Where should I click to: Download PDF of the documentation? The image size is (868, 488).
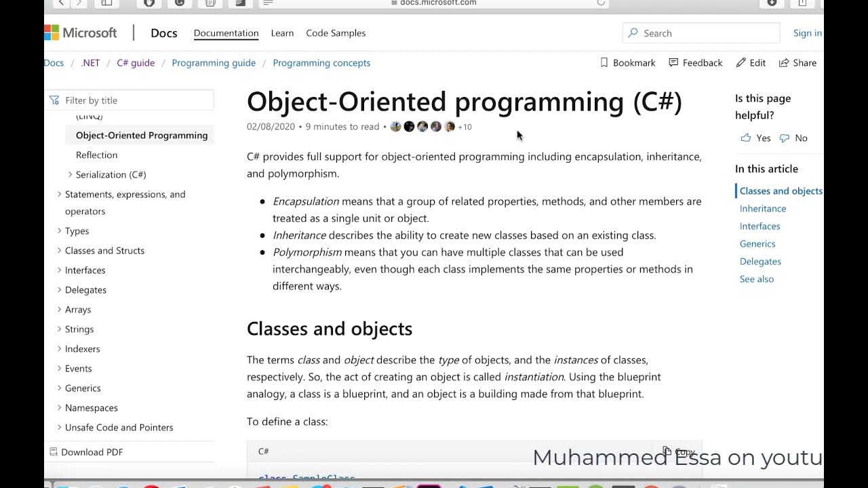(86, 452)
